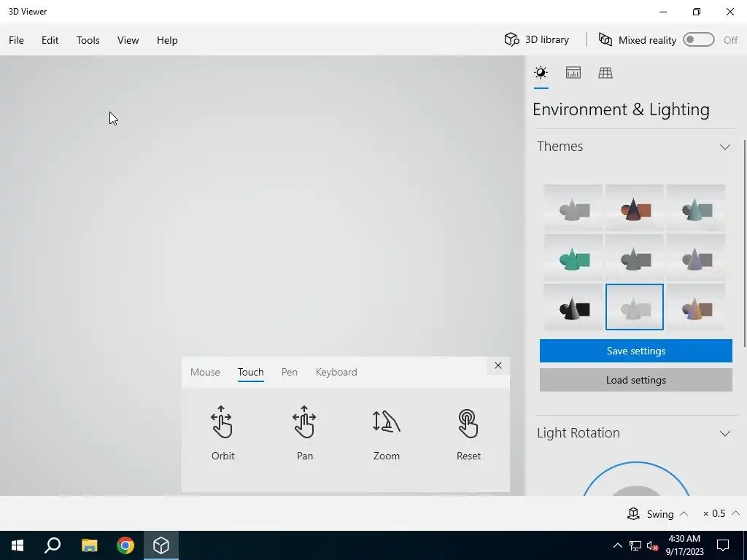747x560 pixels.
Task: Select the Reset touch gesture icon
Action: coord(468,424)
